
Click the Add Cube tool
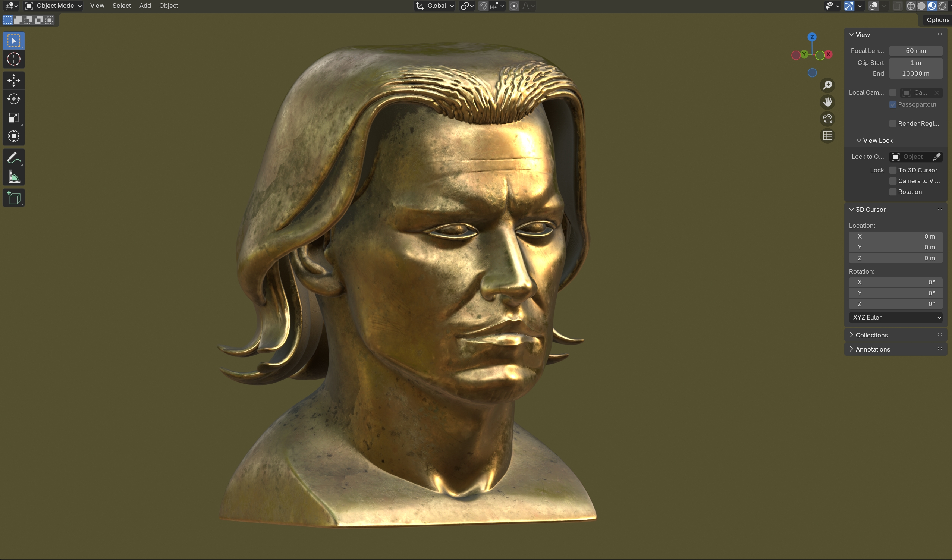[13, 198]
